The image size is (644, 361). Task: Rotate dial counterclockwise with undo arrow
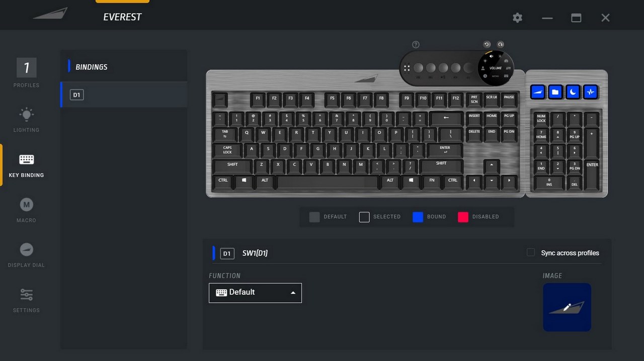[487, 45]
